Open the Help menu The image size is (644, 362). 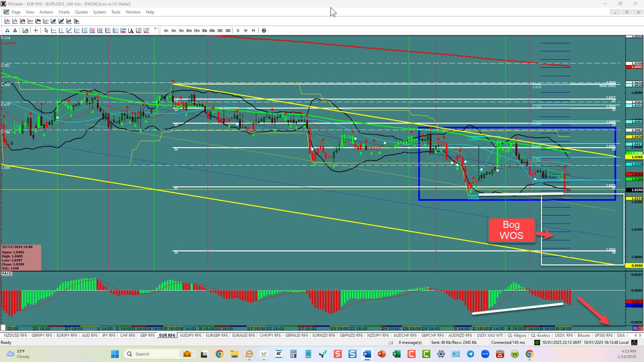pos(150,12)
